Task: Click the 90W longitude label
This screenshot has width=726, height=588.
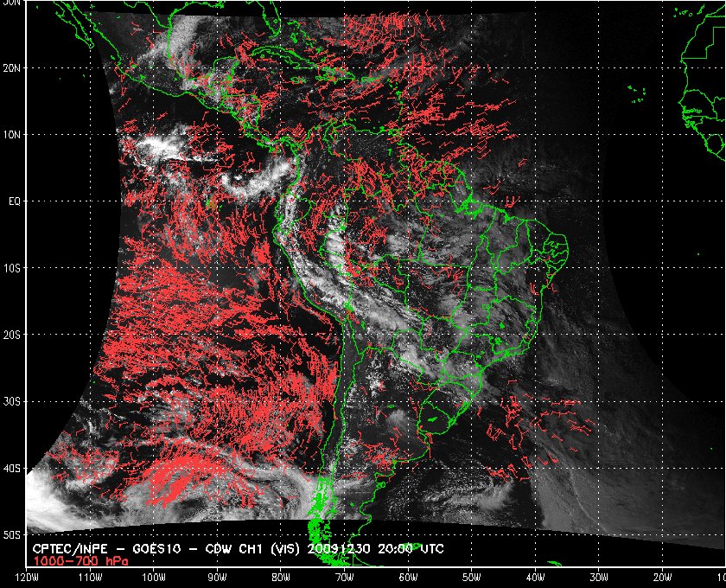Action: click(x=217, y=578)
